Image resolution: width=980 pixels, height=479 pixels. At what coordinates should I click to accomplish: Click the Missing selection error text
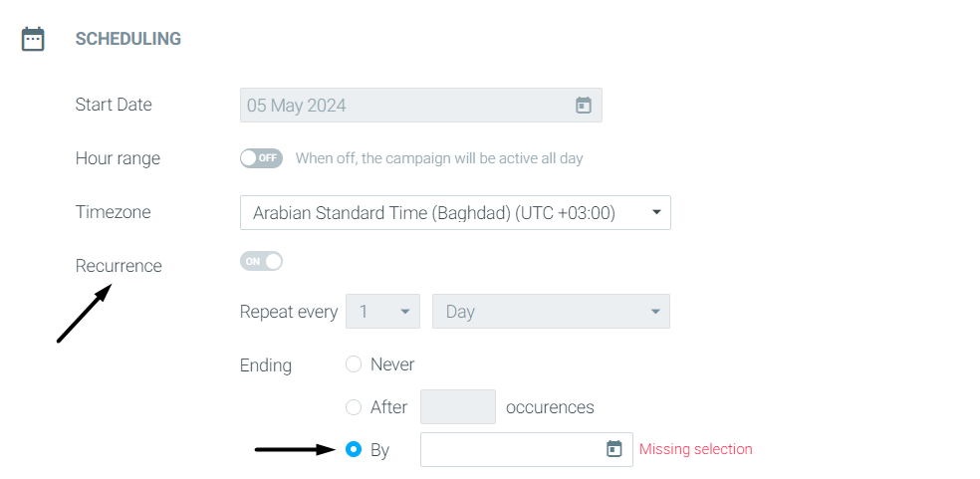coord(695,449)
